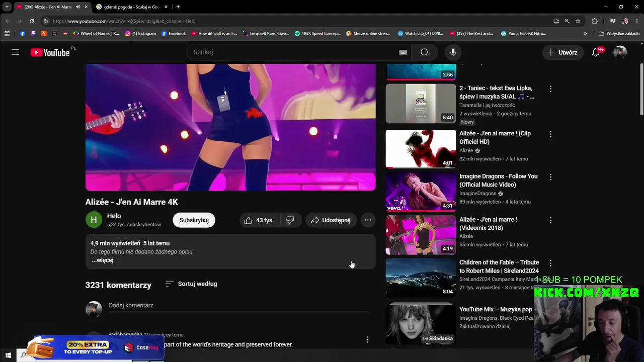This screenshot has height=362, width=644.
Task: Open Puma Fast-RB Nitro bookmark
Action: point(524,34)
